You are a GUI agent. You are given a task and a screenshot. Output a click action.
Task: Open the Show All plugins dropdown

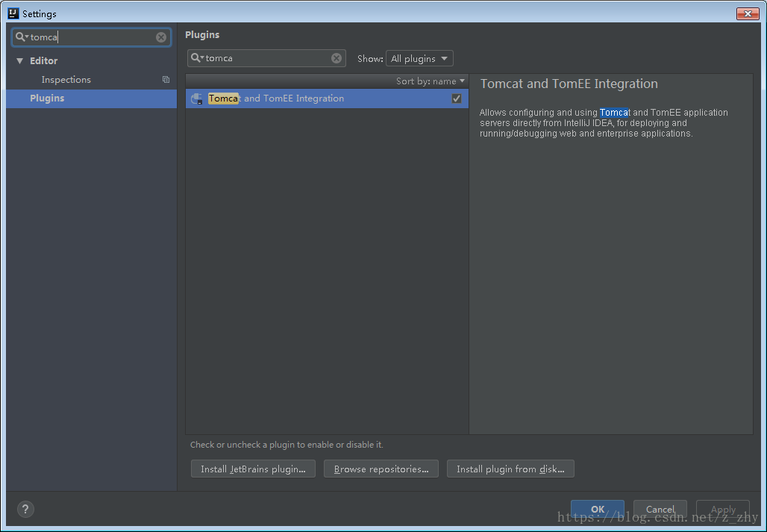coord(419,58)
